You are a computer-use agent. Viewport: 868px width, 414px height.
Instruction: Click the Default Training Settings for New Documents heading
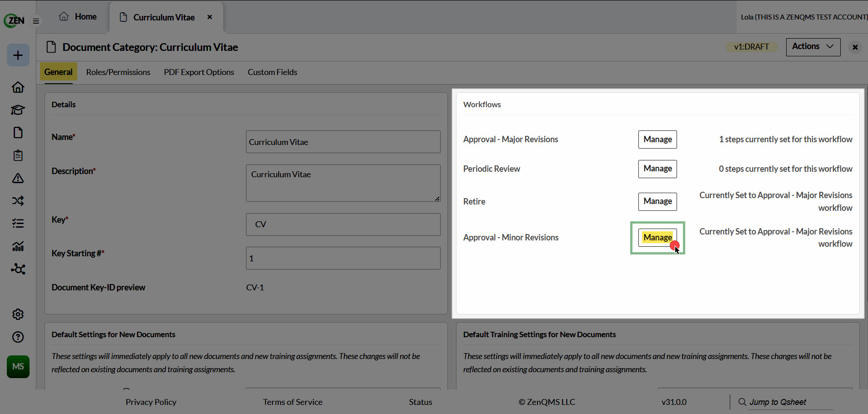tap(539, 334)
